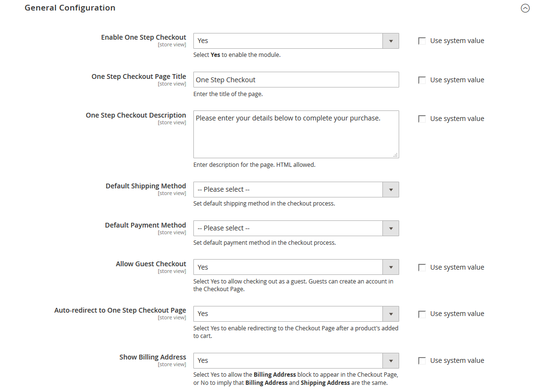This screenshot has width=537, height=392.
Task: Expand the Default Payment Method dropdown
Action: 288,229
